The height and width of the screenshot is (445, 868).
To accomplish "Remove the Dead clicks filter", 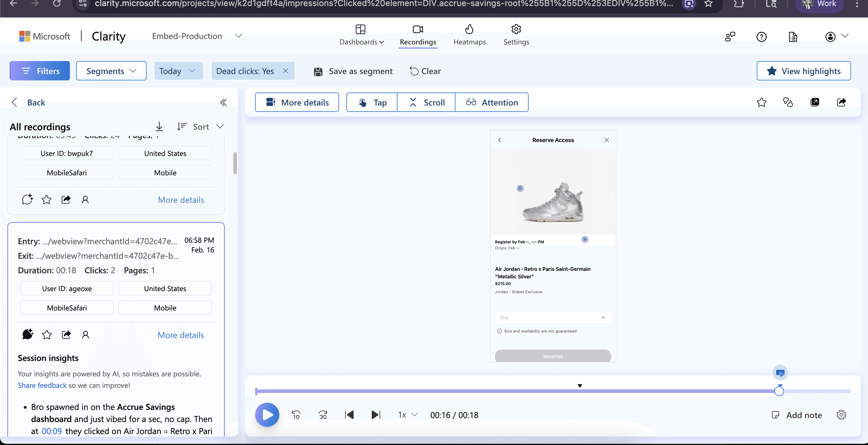I will (x=285, y=71).
